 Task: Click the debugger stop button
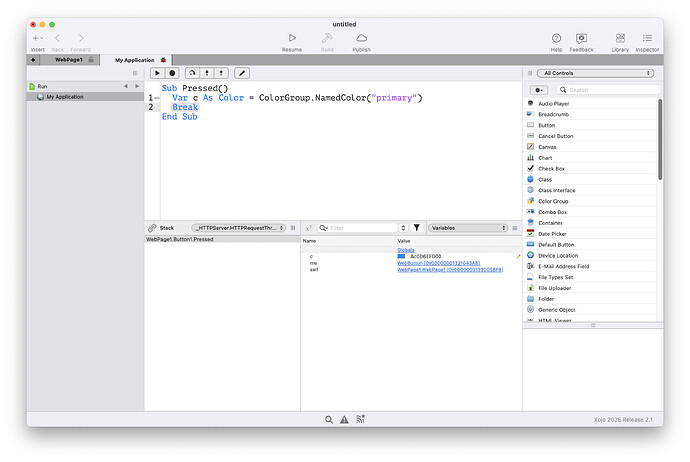173,73
